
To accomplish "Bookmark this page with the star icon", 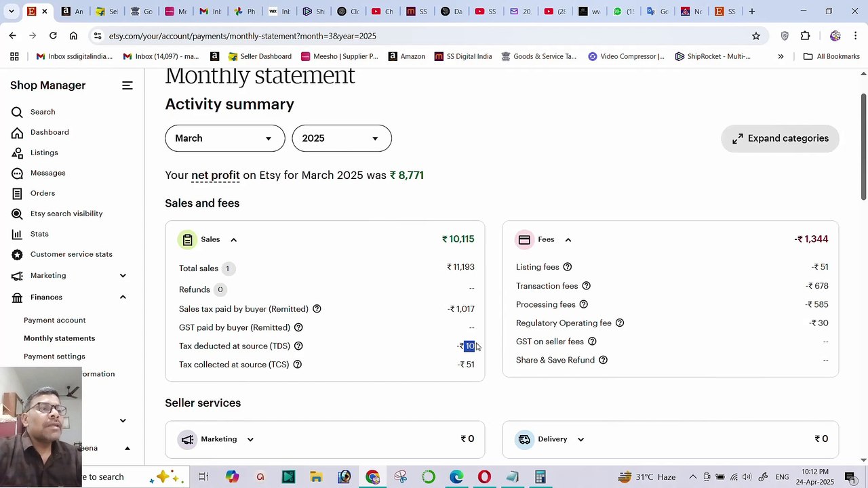I will click(x=756, y=36).
